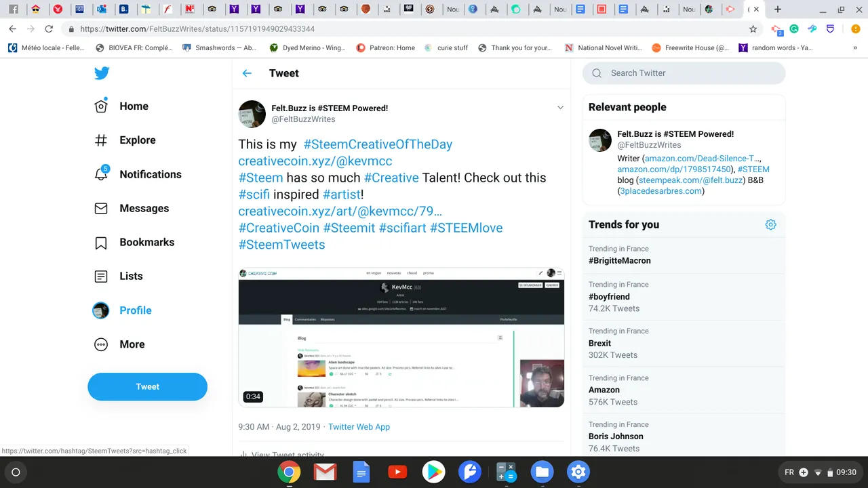Open Trends for you settings gear
The width and height of the screenshot is (868, 488).
point(770,224)
